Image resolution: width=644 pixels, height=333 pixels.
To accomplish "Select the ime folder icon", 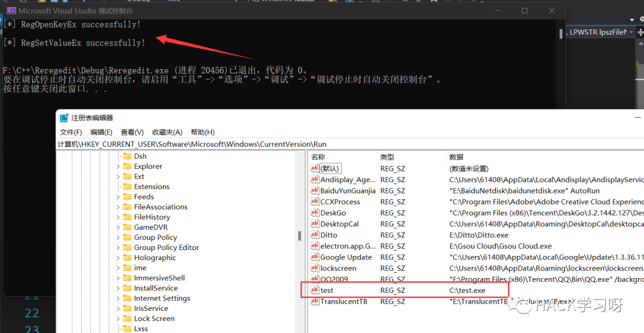I will coord(127,267).
